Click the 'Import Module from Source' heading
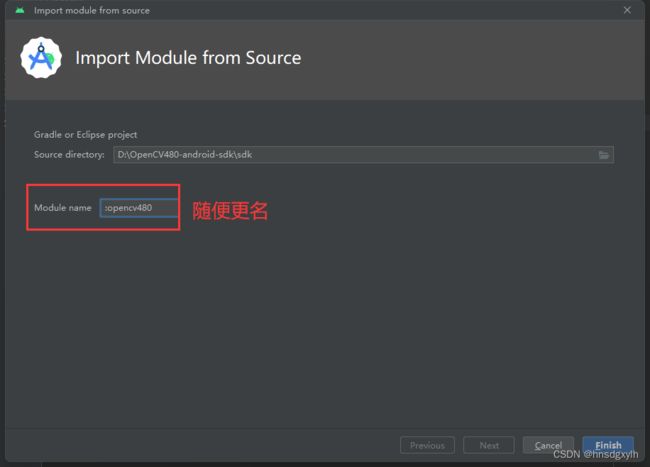The width and height of the screenshot is (650, 467). [x=188, y=58]
